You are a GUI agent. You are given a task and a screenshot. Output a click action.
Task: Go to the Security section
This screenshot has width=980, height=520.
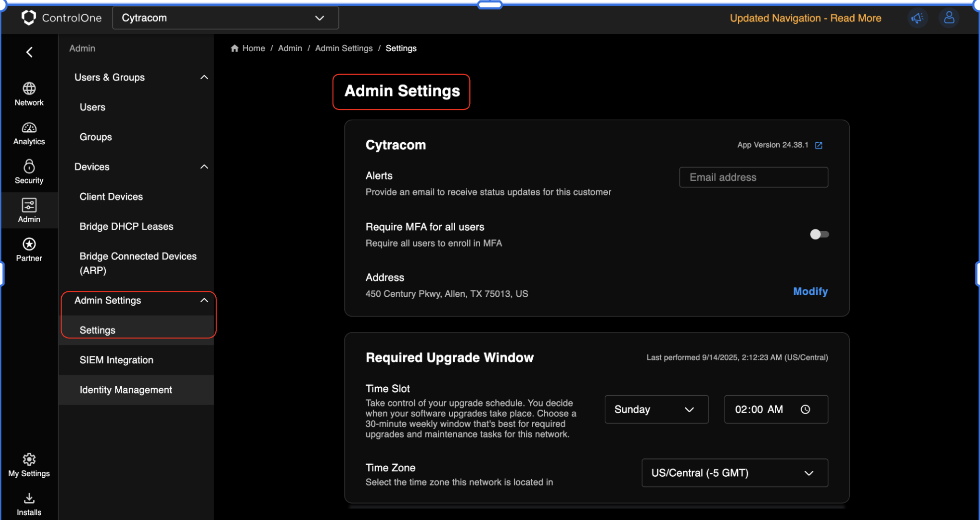pos(29,172)
